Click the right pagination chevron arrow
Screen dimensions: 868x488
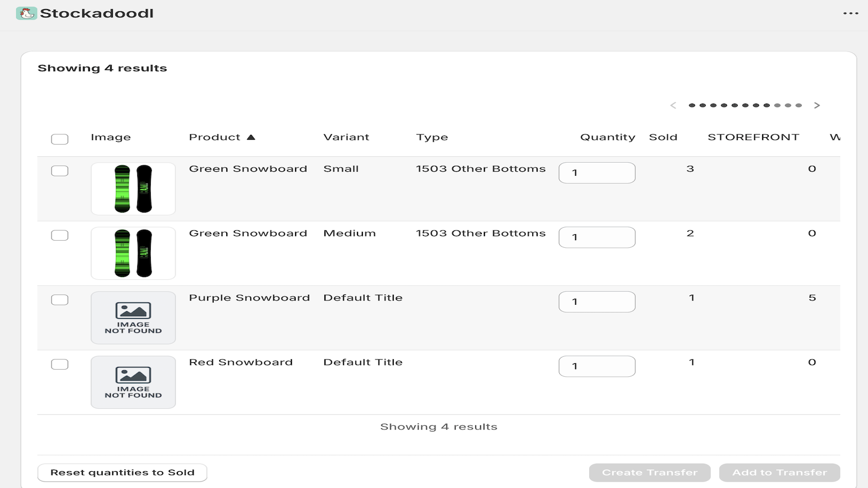pyautogui.click(x=817, y=105)
